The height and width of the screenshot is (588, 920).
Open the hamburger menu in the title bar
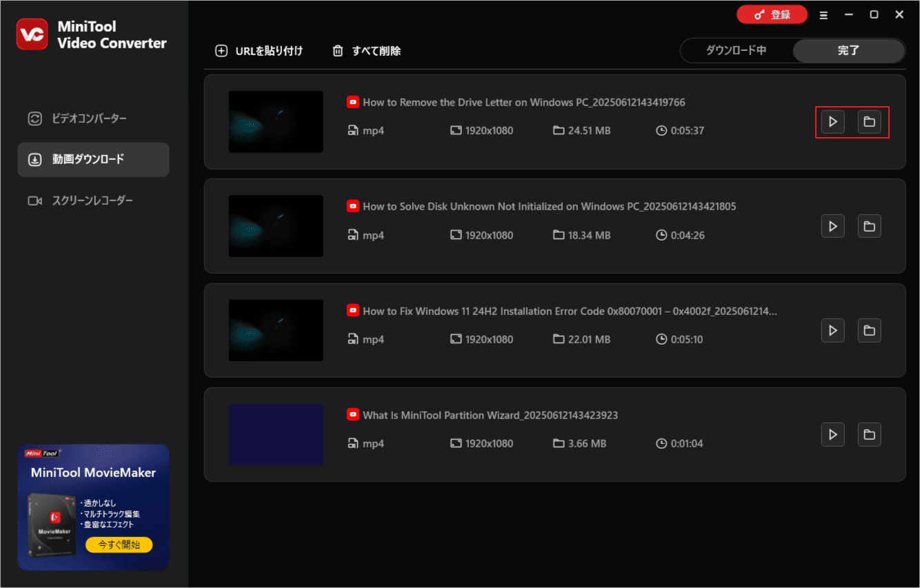pyautogui.click(x=823, y=14)
